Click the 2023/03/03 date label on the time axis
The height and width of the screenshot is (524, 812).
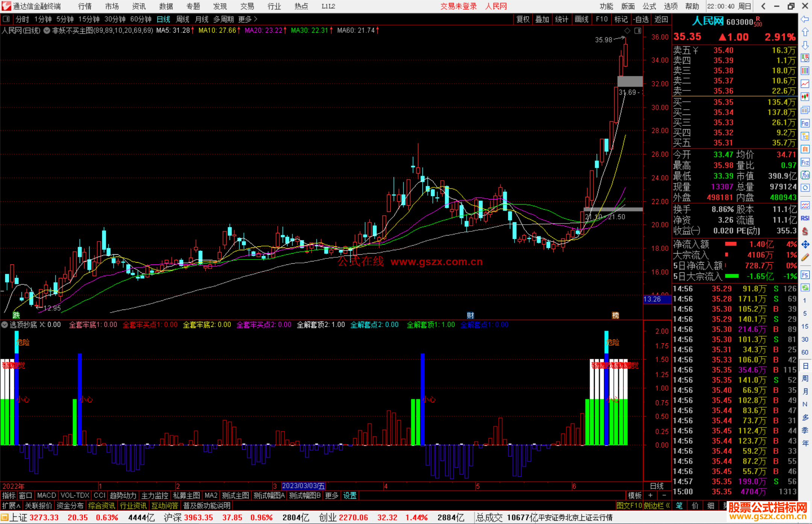point(303,486)
